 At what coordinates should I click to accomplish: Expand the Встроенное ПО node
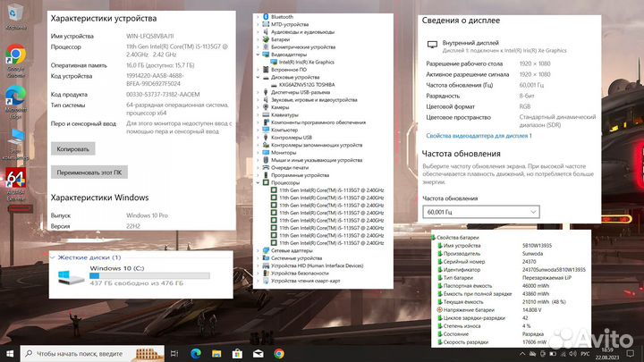(x=258, y=70)
